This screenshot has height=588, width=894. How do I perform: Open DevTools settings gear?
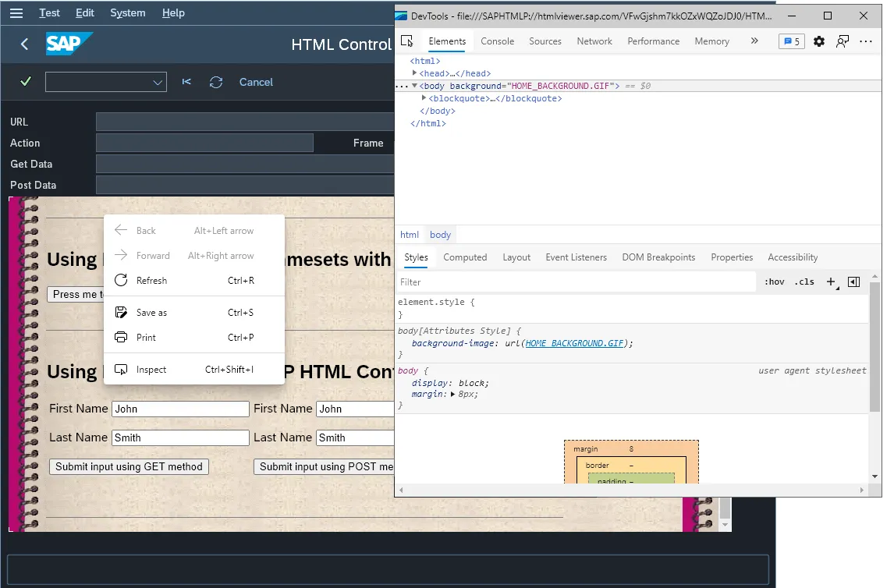[818, 41]
